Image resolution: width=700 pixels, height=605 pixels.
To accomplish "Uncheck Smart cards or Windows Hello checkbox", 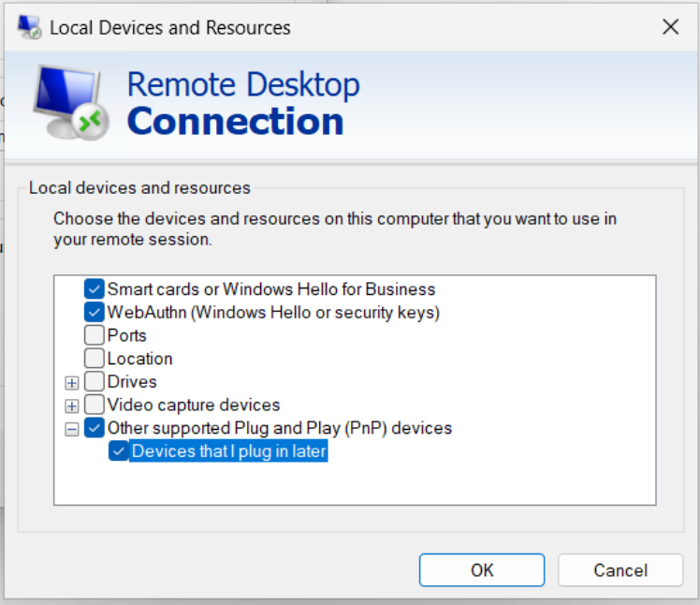I will point(95,289).
